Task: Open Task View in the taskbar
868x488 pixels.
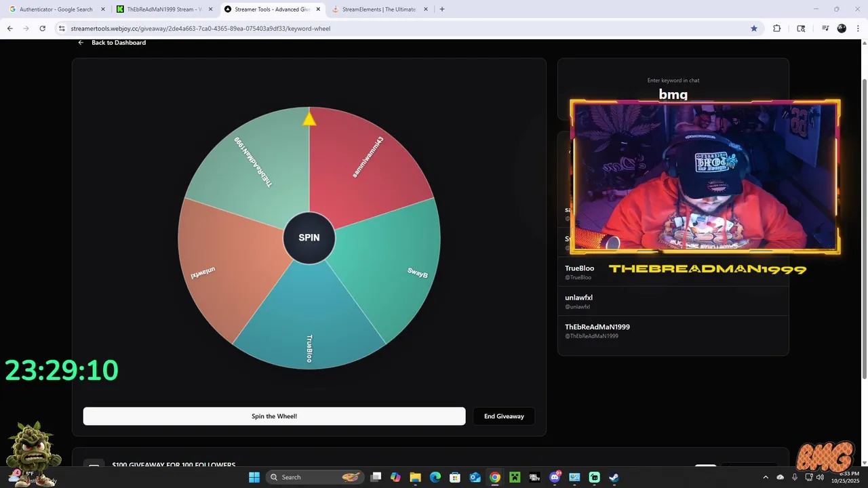Action: coord(376,477)
